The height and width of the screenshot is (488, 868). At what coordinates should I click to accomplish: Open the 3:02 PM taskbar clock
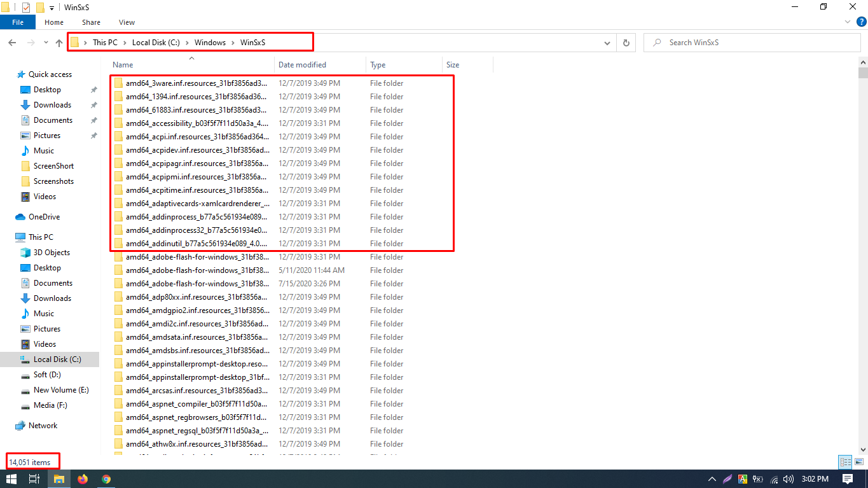coord(815,479)
